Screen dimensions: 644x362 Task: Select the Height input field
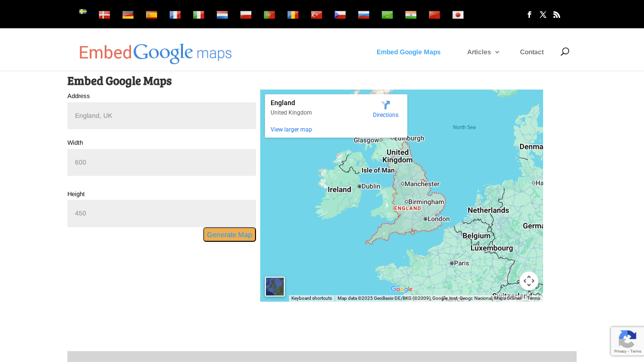coord(162,213)
